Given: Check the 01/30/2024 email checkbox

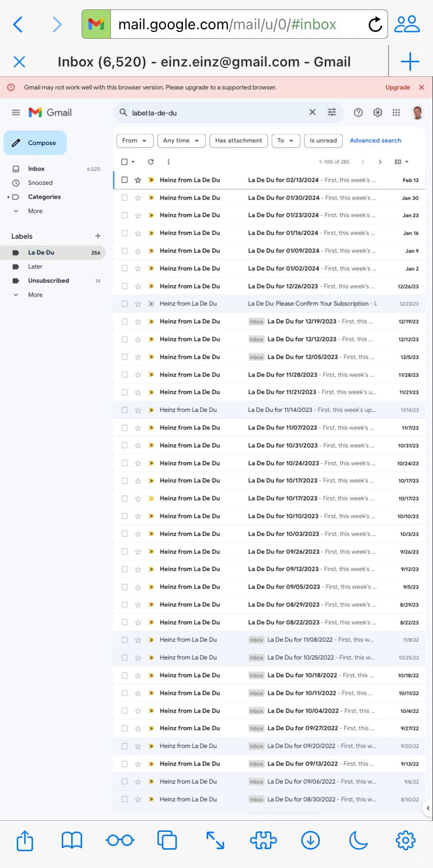Looking at the screenshot, I should (124, 198).
